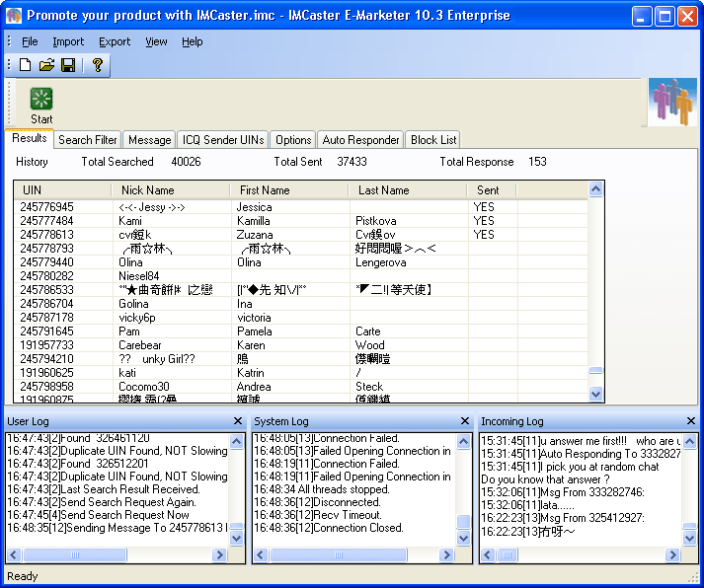Image resolution: width=704 pixels, height=588 pixels.
Task: Click the Total Searched value 40026
Action: (186, 162)
